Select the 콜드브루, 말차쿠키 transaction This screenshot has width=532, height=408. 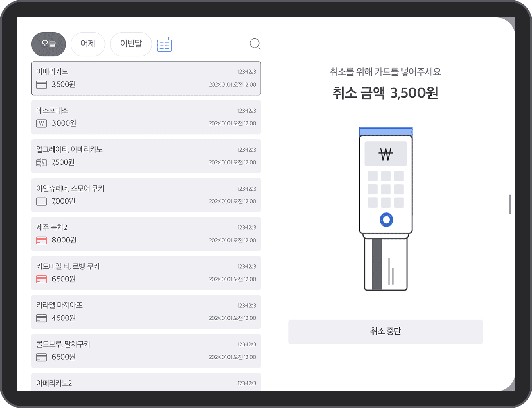[x=146, y=350]
